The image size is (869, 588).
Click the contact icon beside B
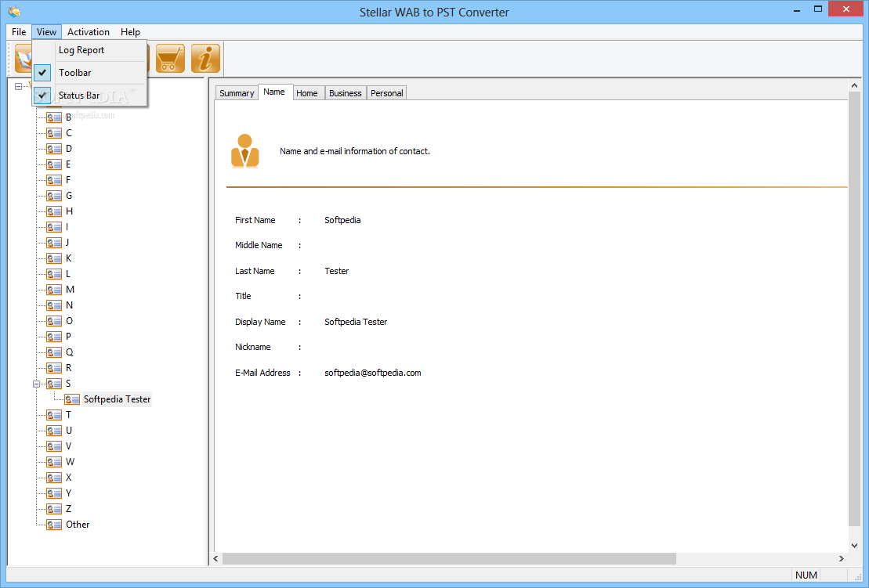pos(54,117)
